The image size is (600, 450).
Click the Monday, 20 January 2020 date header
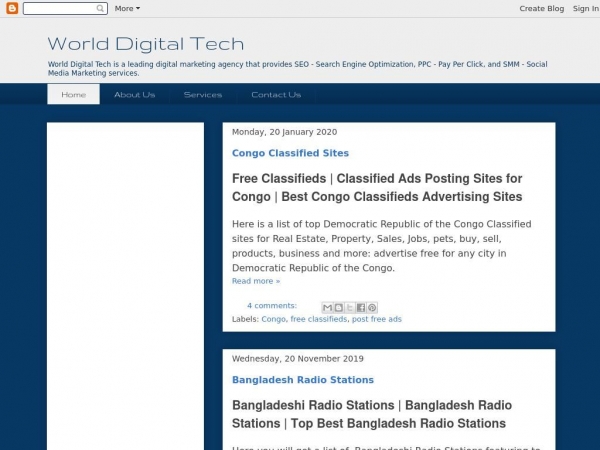[x=284, y=132]
